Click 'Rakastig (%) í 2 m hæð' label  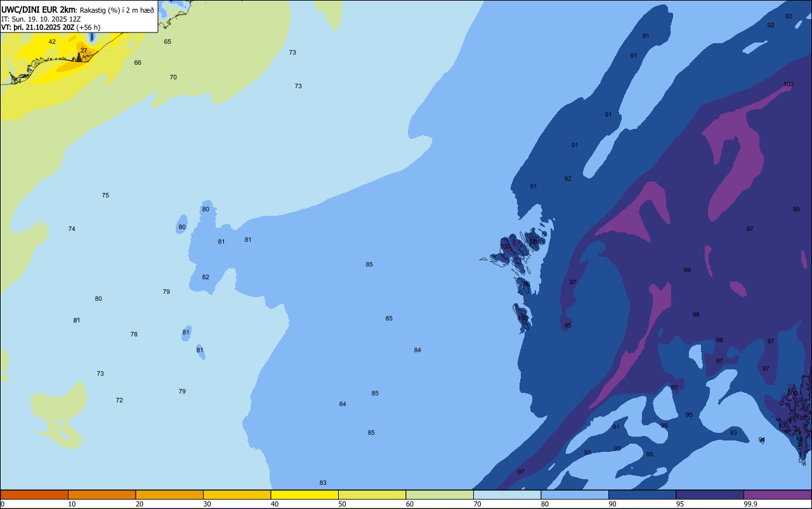[117, 10]
